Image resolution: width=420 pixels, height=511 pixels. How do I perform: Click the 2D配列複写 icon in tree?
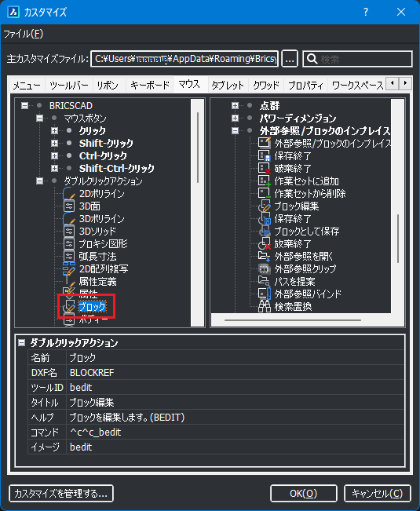click(69, 269)
